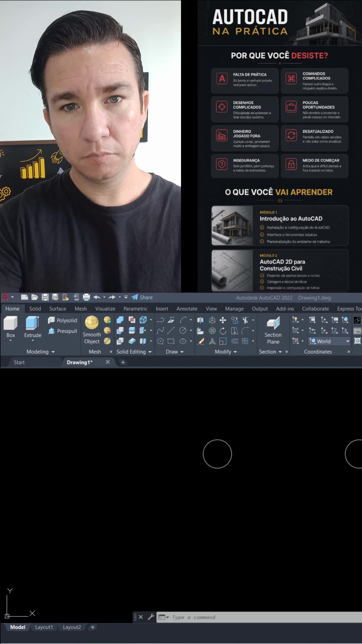Open the Collaborate ribbon tab
Viewport: 362px width, 644px height.
[x=315, y=309]
